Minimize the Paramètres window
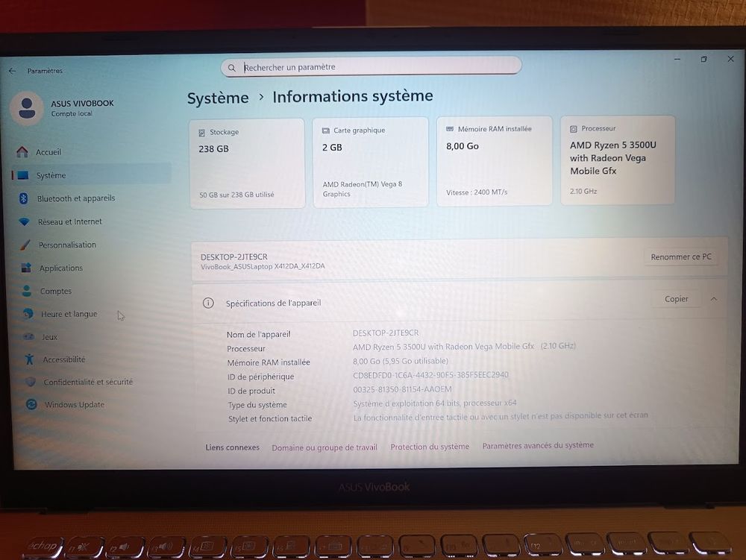The image size is (746, 560). (677, 59)
